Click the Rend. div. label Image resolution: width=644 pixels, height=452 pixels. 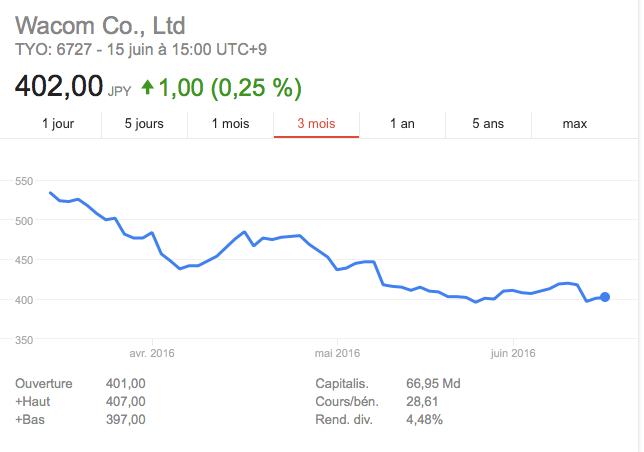tap(344, 420)
